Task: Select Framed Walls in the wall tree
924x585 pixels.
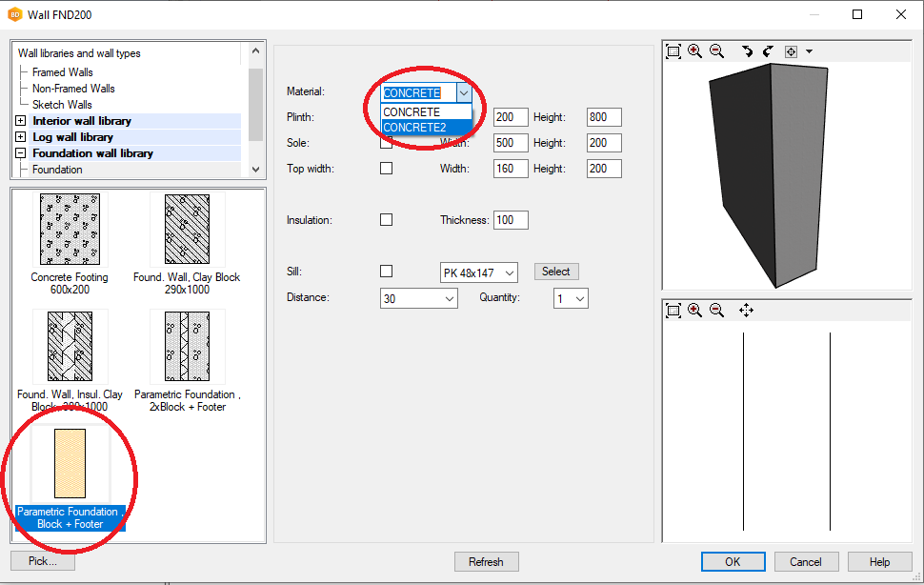Action: [x=62, y=72]
